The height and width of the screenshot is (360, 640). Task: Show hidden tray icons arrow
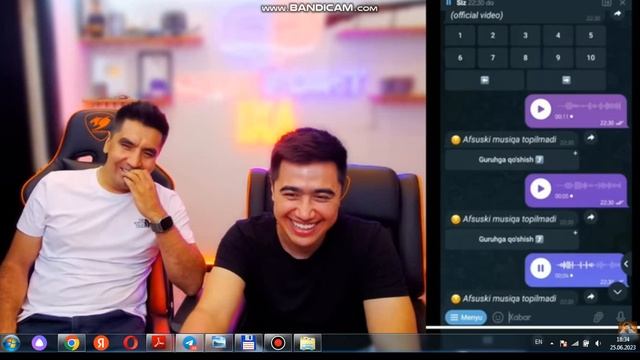coord(552,344)
